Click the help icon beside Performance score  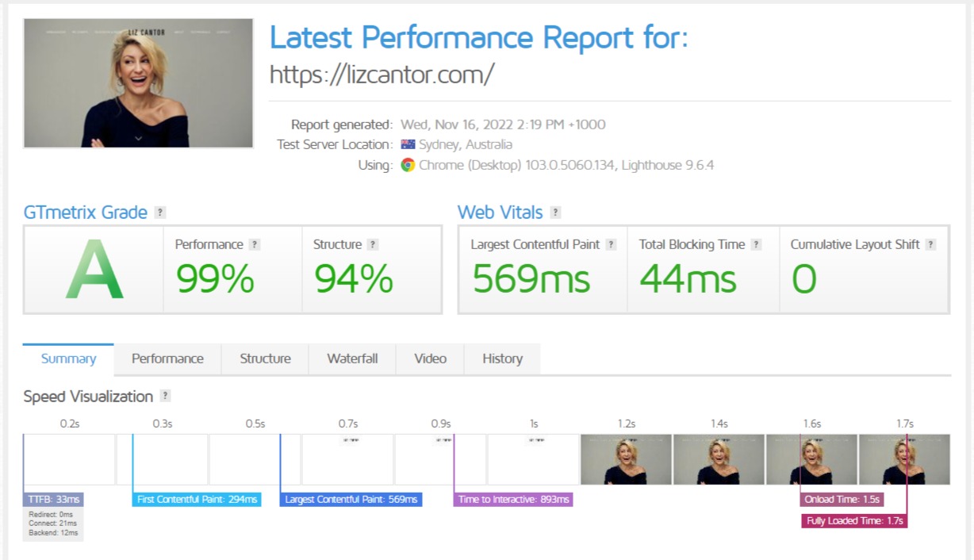(255, 244)
